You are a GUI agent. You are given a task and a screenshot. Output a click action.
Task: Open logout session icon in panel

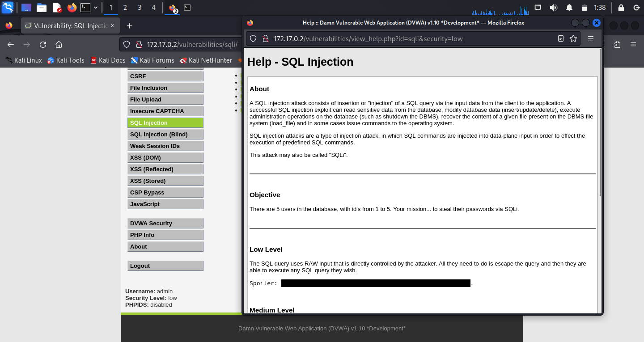[636, 8]
